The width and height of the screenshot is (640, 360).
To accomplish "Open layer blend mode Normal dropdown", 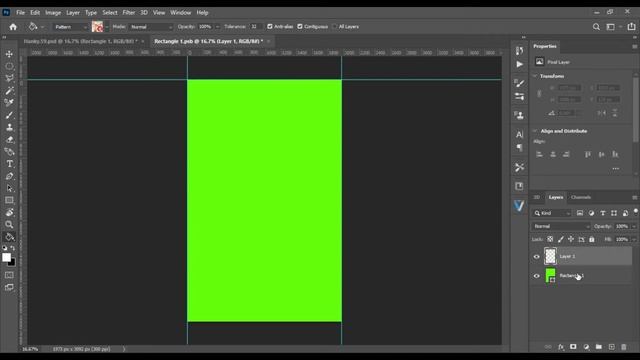I will [561, 226].
